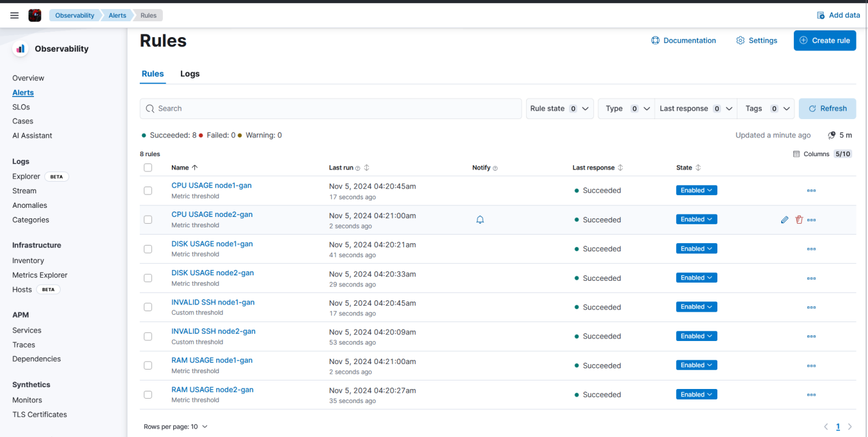Open SLOs in the sidebar

pyautogui.click(x=21, y=107)
